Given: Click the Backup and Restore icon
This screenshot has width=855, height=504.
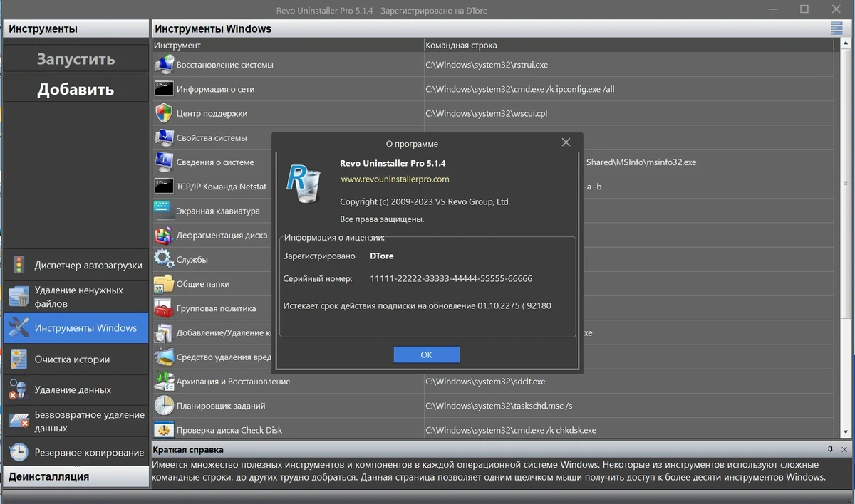Looking at the screenshot, I should point(164,381).
